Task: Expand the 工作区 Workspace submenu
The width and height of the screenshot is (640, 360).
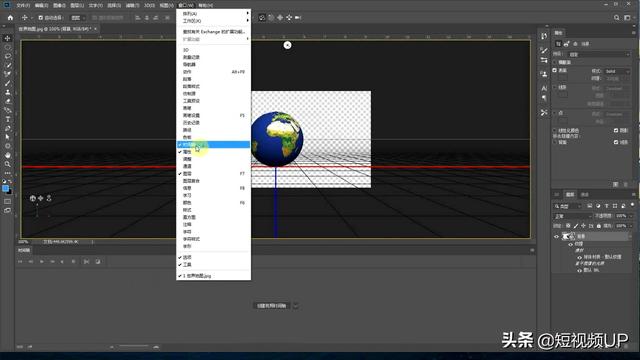Action: [213, 21]
